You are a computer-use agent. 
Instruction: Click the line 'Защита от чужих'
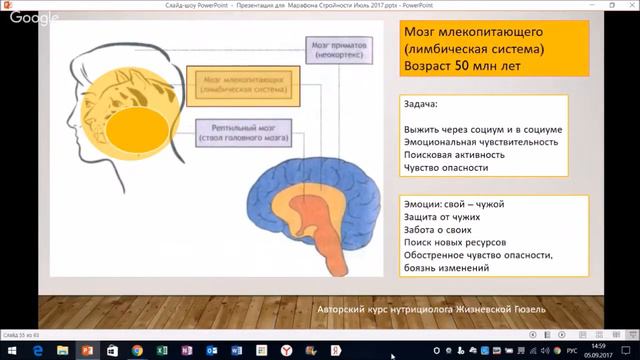point(442,217)
